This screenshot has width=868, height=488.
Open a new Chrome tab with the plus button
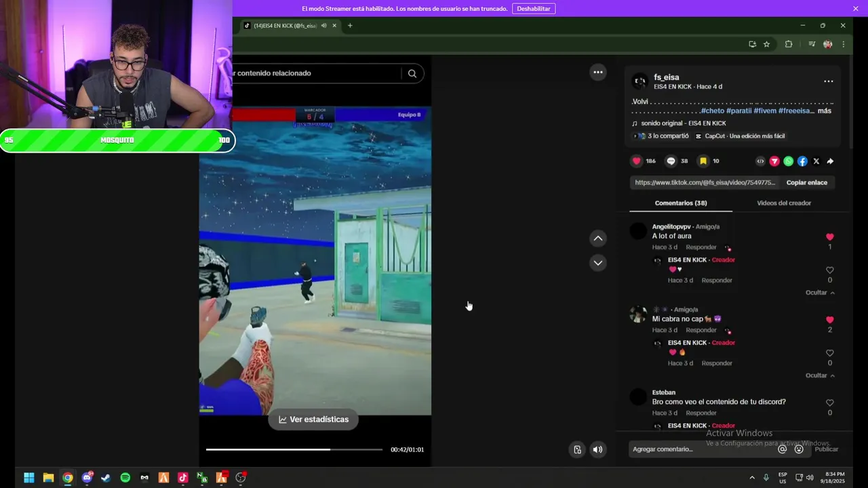tap(350, 26)
